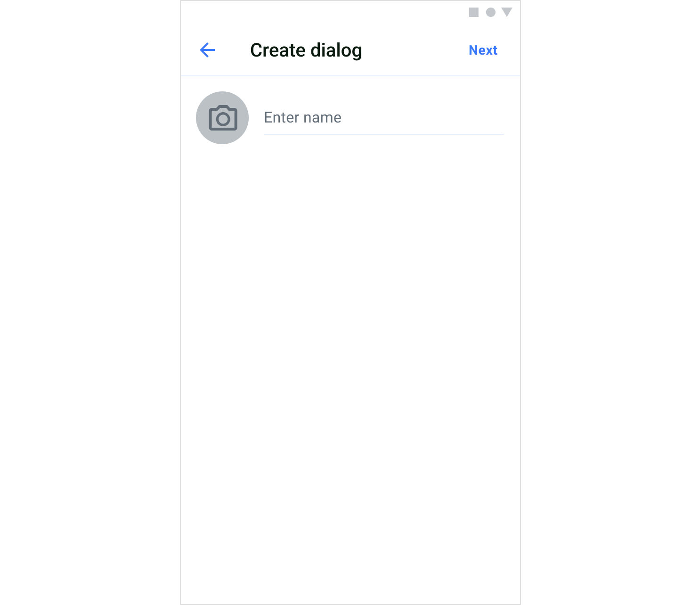Advance to the next step with Next
The width and height of the screenshot is (700, 605).
tap(483, 50)
